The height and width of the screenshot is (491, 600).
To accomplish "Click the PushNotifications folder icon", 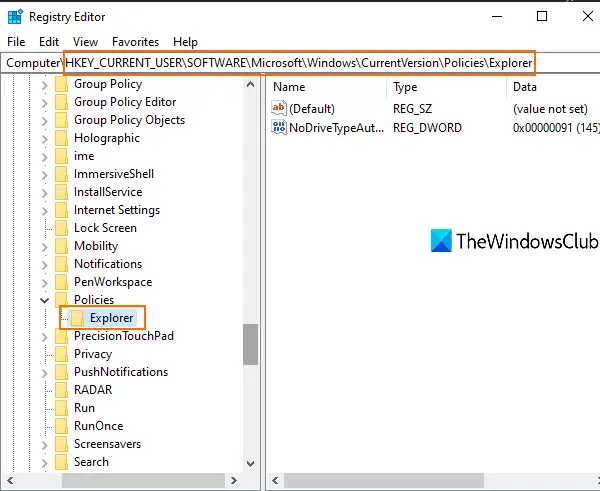I will 62,372.
